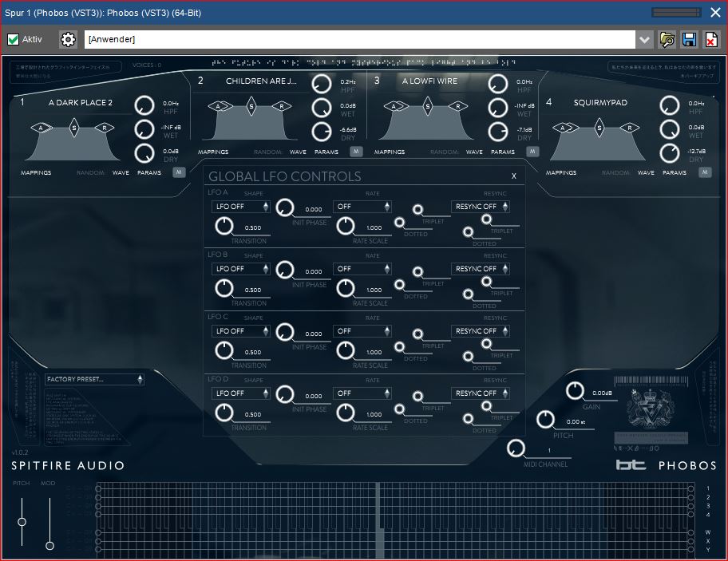Open the Factory Preset dropdown
Screen dimensions: 728x561
95,379
